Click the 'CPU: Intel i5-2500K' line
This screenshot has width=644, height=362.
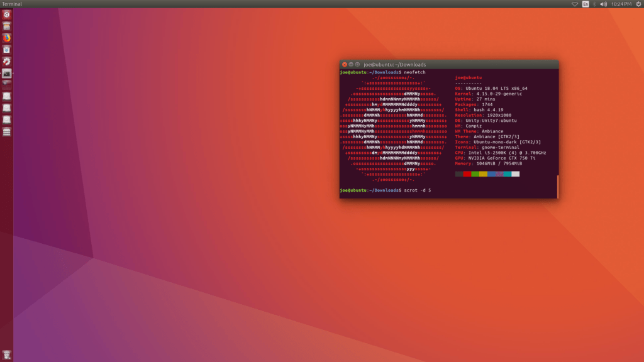pos(501,153)
